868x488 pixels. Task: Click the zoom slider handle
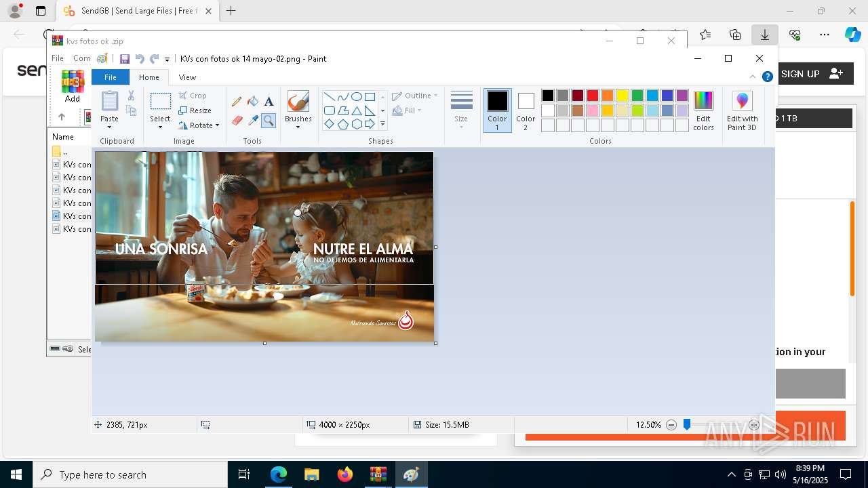point(687,425)
